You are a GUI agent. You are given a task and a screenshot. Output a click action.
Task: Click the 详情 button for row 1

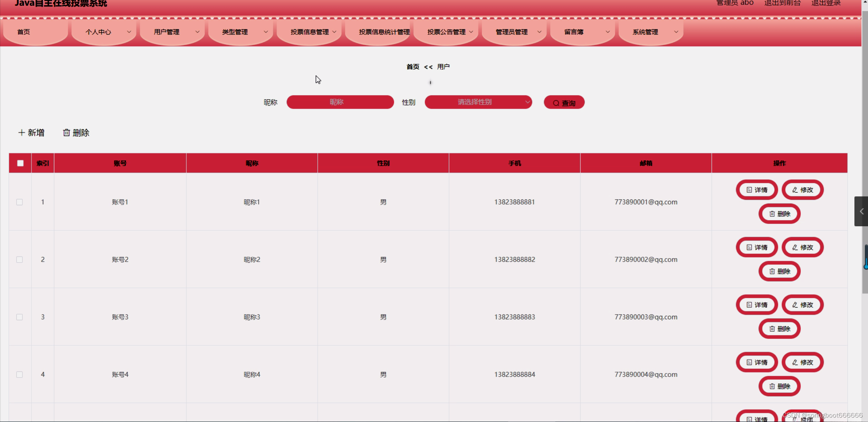756,190
